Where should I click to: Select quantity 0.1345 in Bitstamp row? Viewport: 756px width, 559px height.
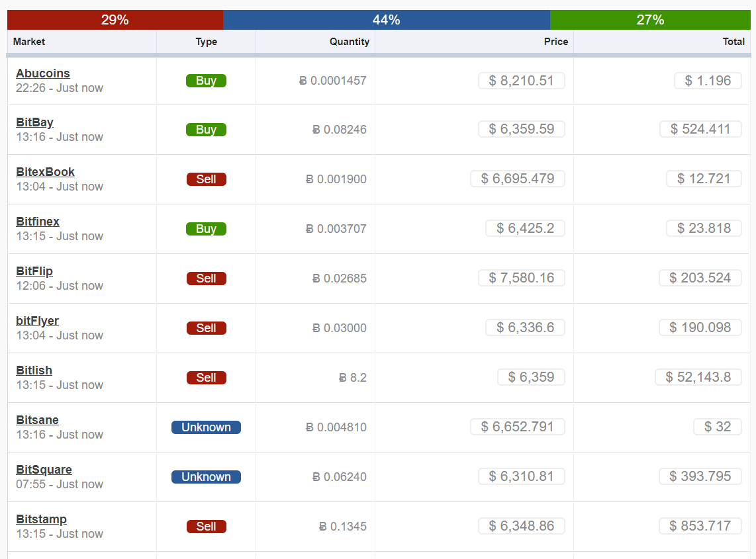coord(343,527)
